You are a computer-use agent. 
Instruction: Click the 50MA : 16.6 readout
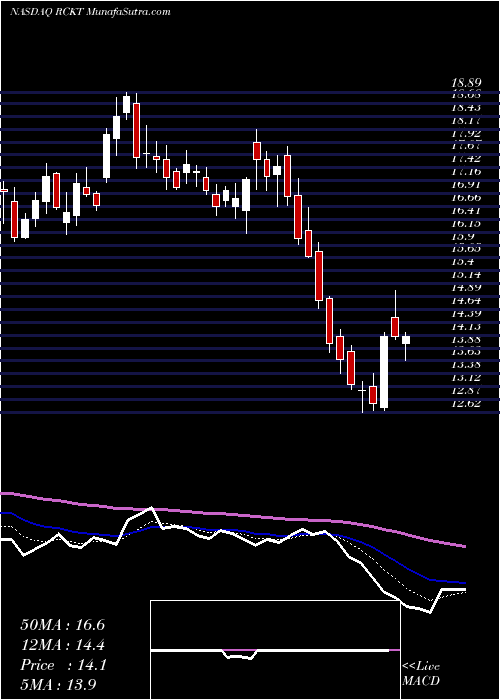tap(63, 625)
